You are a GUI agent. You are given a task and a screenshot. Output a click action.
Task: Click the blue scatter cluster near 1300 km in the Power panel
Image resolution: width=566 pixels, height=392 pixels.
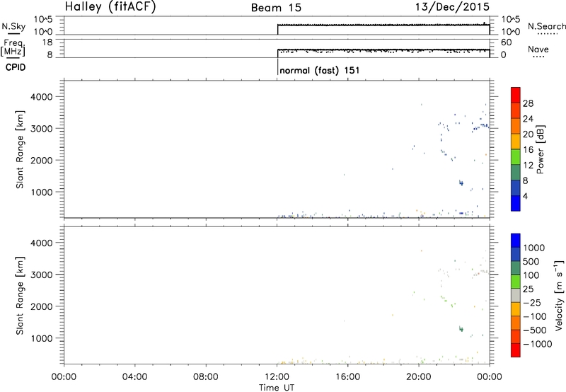click(x=461, y=183)
